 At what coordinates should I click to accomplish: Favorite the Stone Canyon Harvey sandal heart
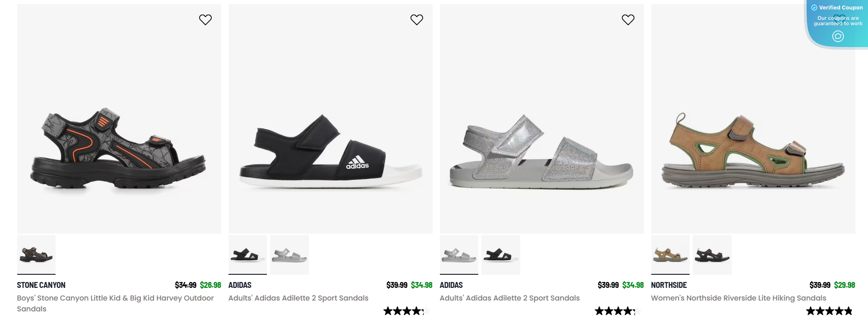pyautogui.click(x=205, y=19)
